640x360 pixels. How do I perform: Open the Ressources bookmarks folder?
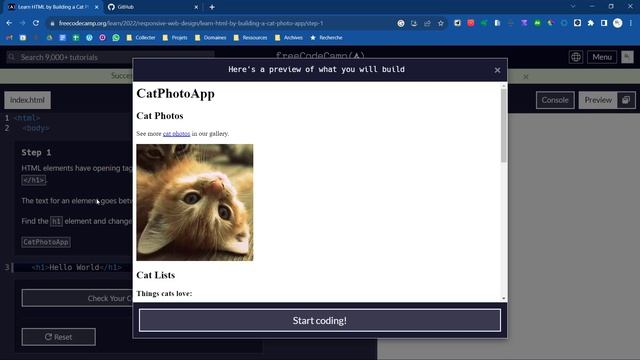pyautogui.click(x=250, y=38)
